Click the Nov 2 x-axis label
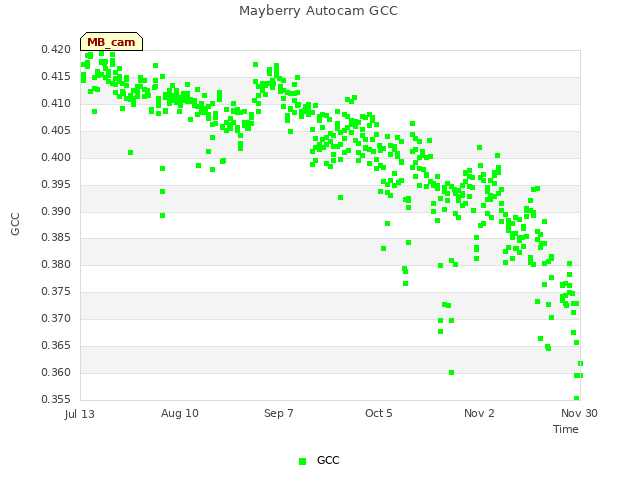640x480 pixels. (479, 413)
